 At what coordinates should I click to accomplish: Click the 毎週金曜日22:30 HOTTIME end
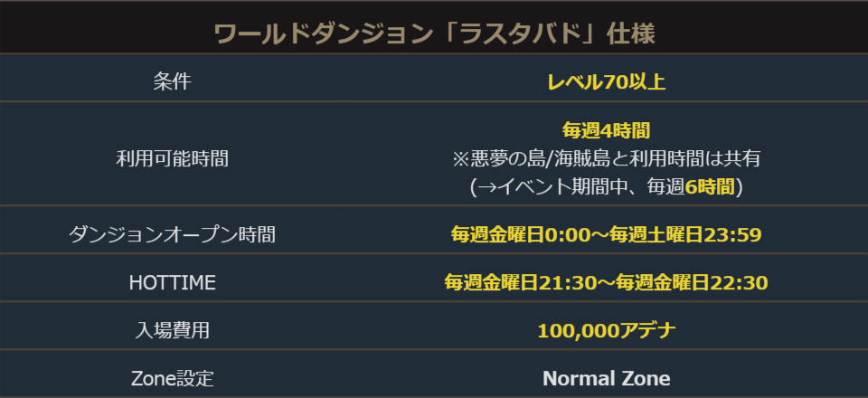pyautogui.click(x=692, y=283)
